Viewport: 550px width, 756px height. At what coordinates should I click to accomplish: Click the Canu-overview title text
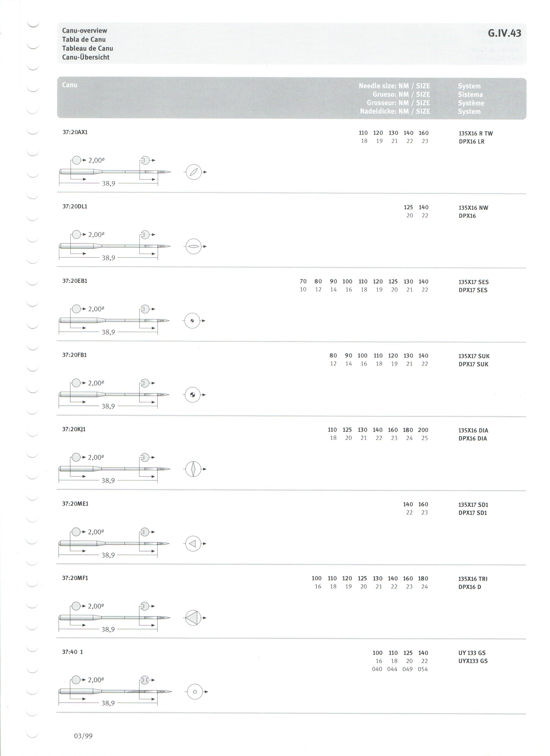[x=85, y=31]
